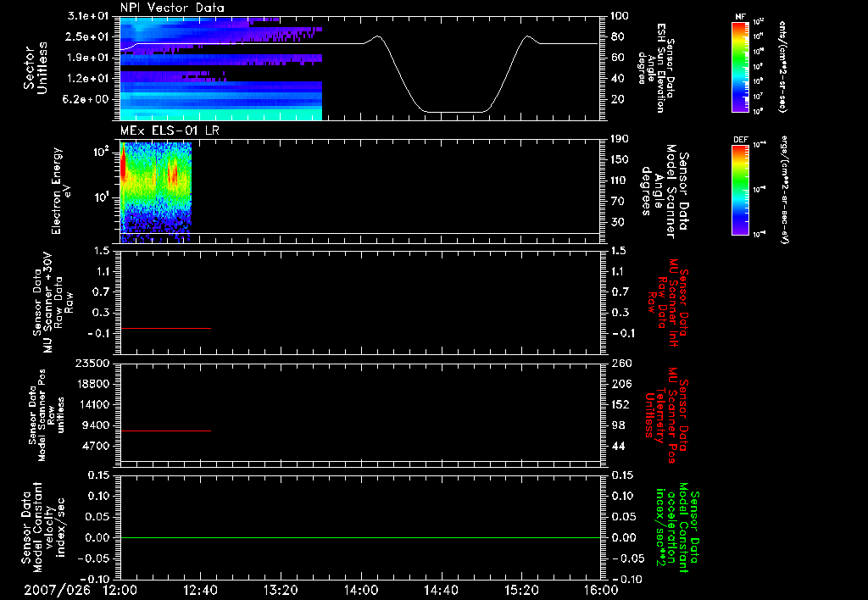This screenshot has width=868, height=600.
Task: Click the red MU Scanner Pos Telemetry label
Action: (666, 415)
